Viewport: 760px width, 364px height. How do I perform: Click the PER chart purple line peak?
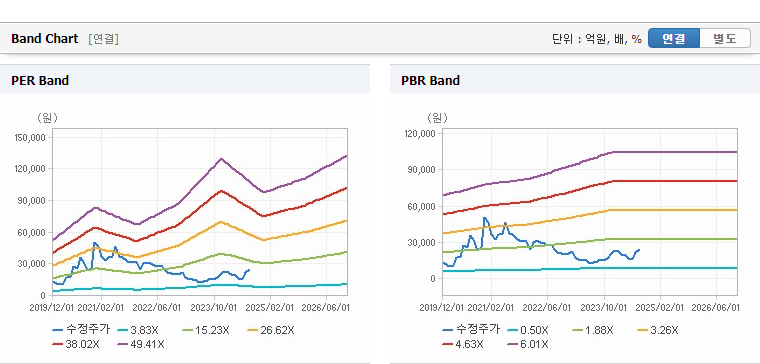(x=221, y=158)
